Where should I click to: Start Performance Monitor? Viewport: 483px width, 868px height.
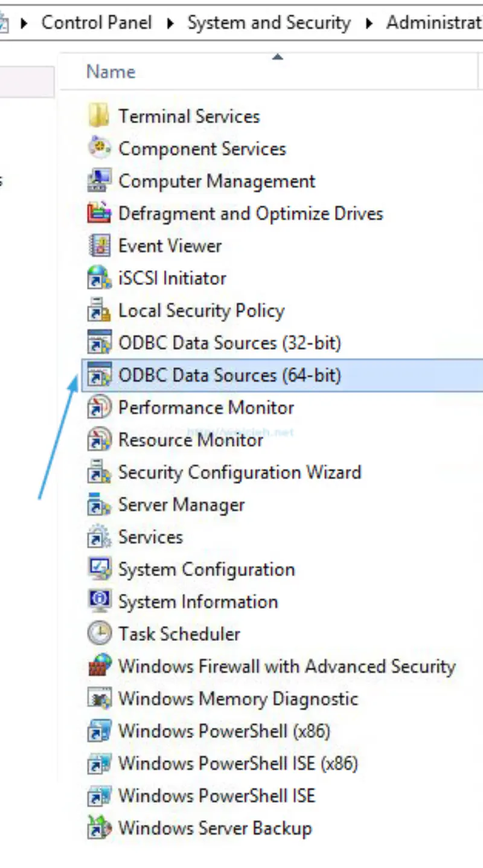[x=206, y=408]
